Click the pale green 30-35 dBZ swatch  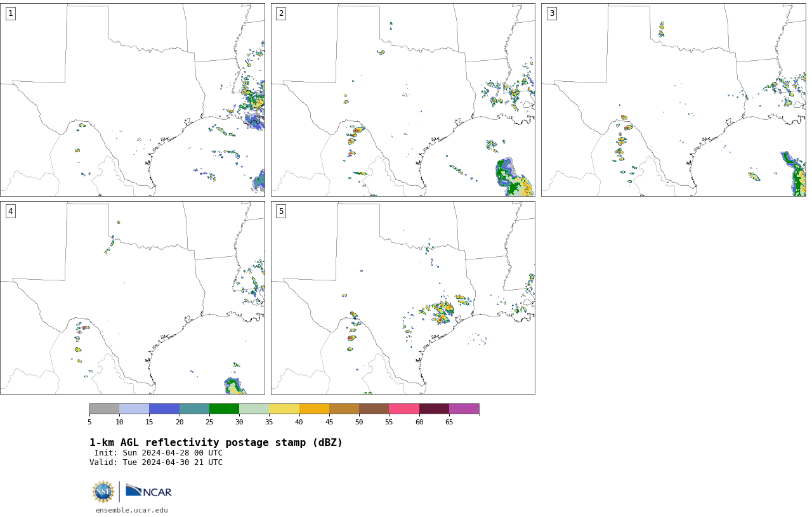pyautogui.click(x=254, y=409)
